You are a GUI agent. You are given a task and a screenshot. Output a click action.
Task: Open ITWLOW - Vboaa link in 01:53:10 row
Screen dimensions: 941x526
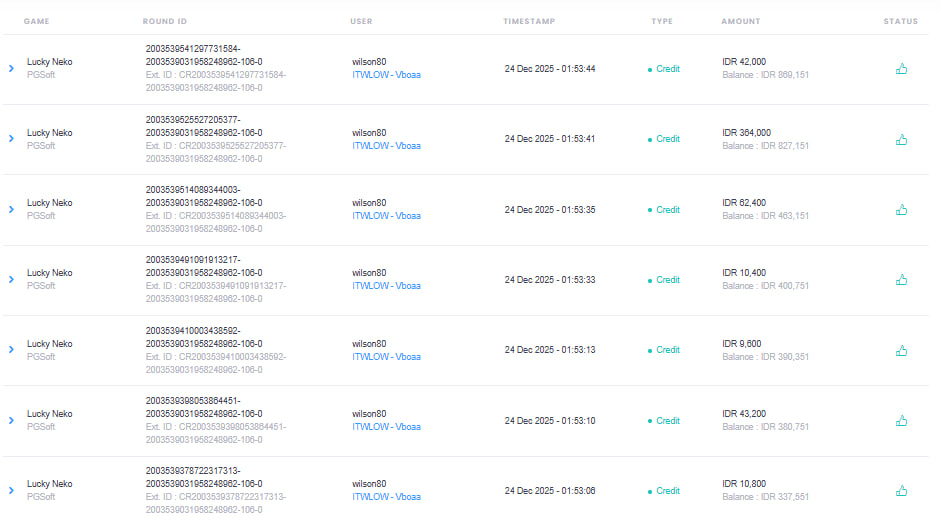pyautogui.click(x=386, y=427)
